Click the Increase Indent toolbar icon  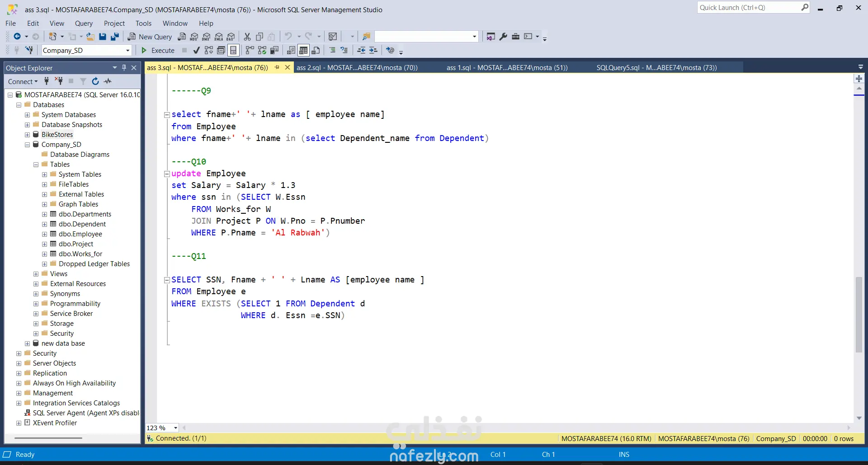(x=373, y=50)
